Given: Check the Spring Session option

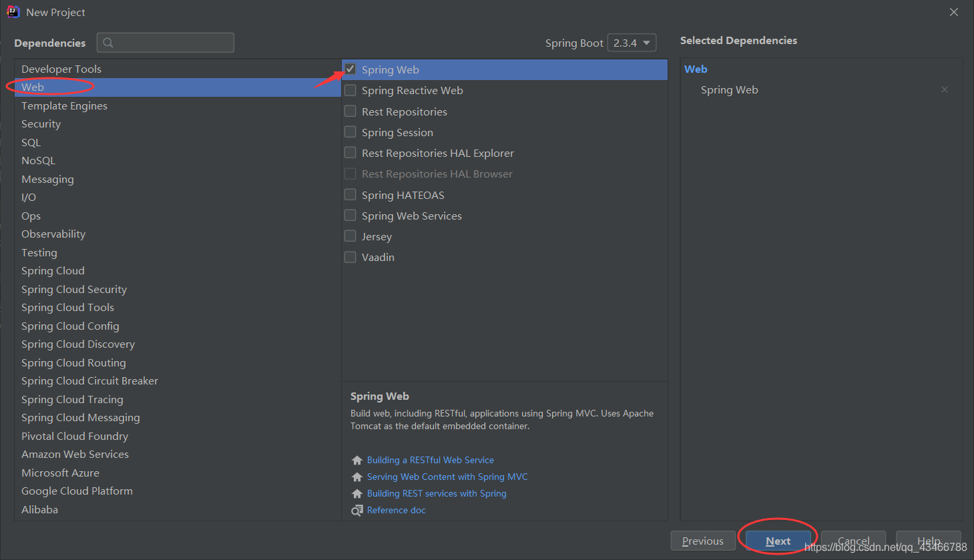Looking at the screenshot, I should 350,132.
